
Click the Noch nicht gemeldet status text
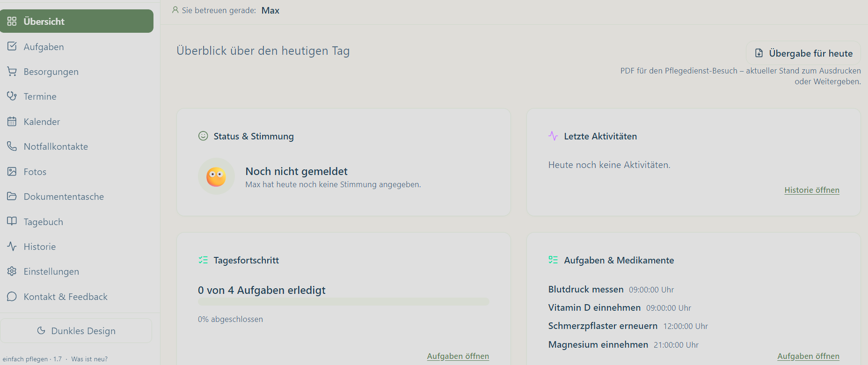297,171
